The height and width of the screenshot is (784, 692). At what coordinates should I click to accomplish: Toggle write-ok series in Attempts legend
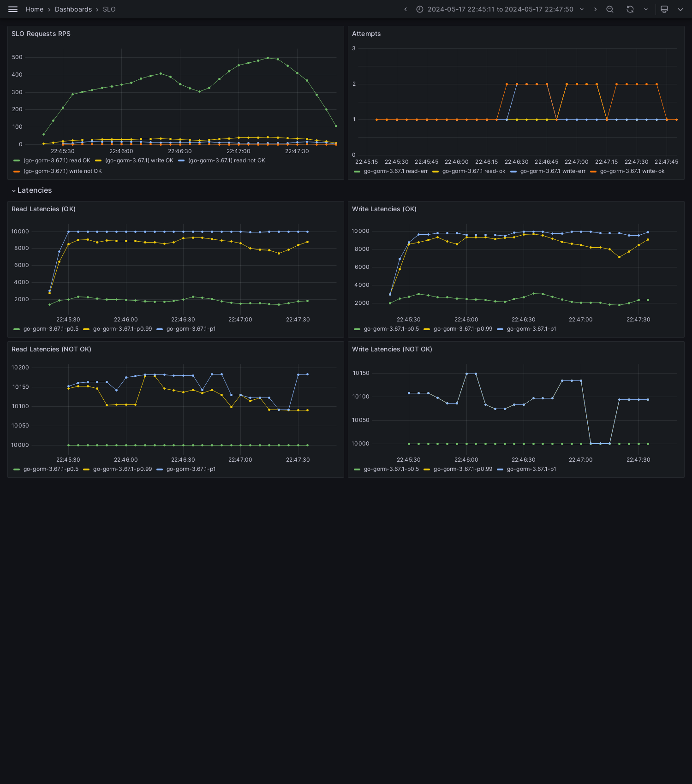(x=632, y=171)
